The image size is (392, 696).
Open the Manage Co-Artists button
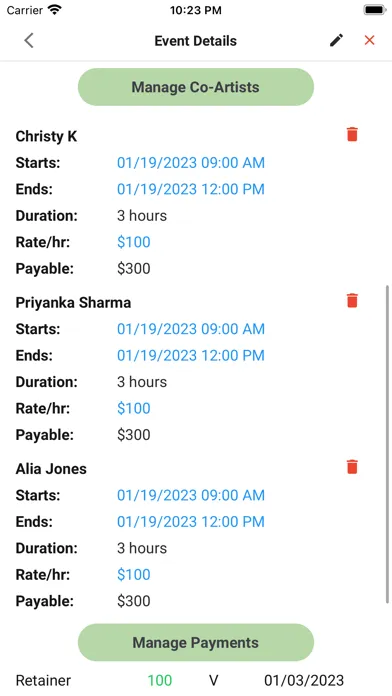point(196,87)
